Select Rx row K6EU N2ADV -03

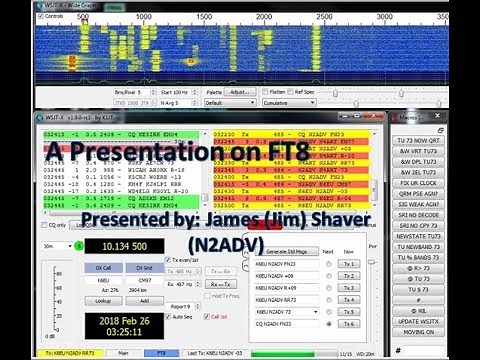[x=291, y=191]
